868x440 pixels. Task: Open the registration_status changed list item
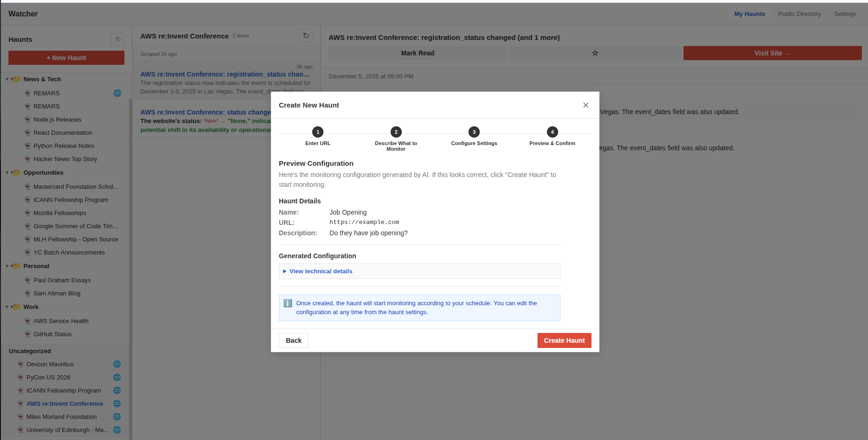point(226,80)
